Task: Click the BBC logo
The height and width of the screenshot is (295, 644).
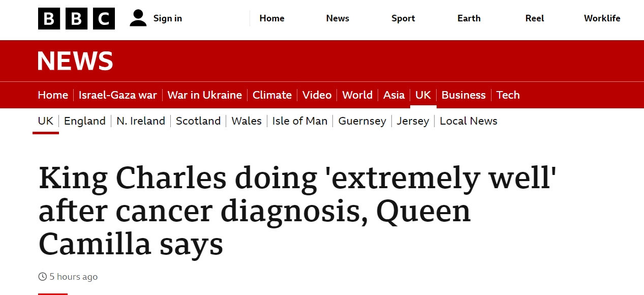Action: (76, 19)
